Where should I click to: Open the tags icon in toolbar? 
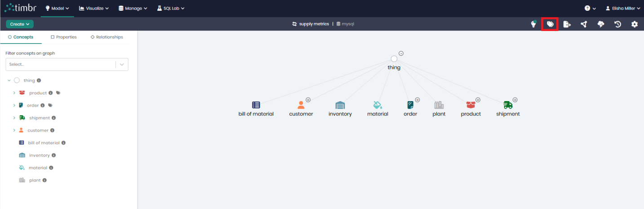point(550,24)
